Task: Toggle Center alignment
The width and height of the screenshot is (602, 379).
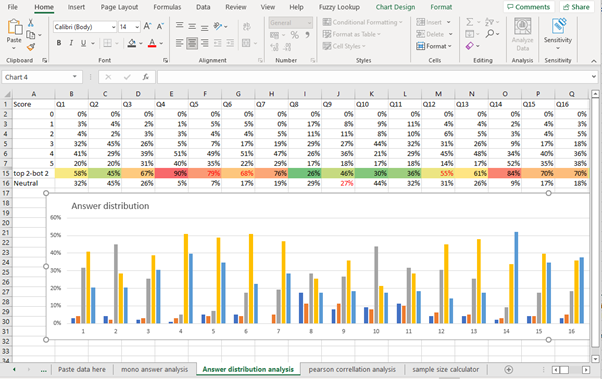Action: click(x=192, y=43)
